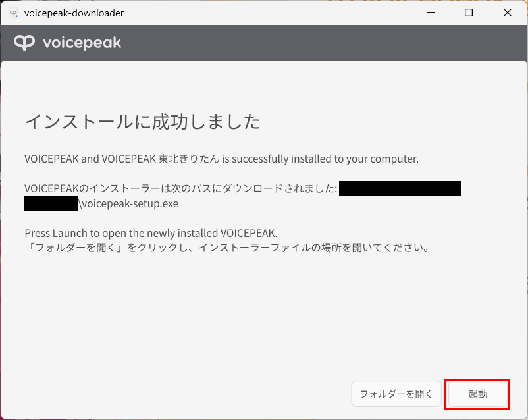Image resolution: width=528 pixels, height=420 pixels.
Task: Close the voicepeak-downloader window
Action: tap(508, 13)
